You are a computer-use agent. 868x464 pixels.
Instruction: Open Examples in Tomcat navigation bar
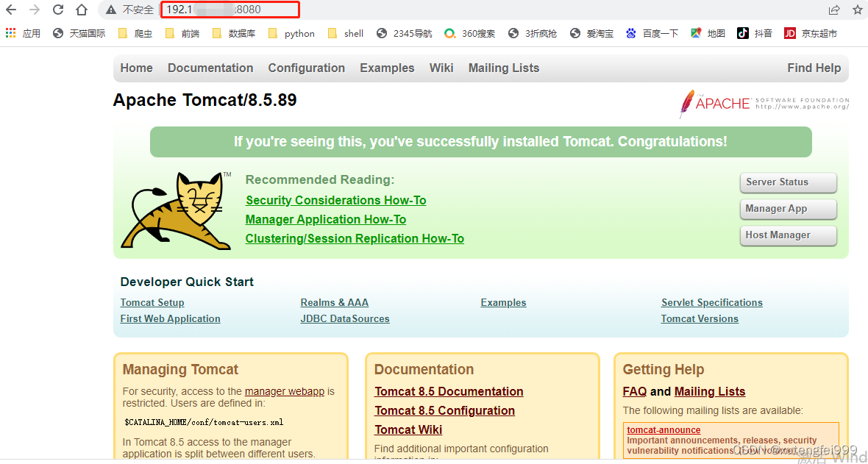(387, 68)
